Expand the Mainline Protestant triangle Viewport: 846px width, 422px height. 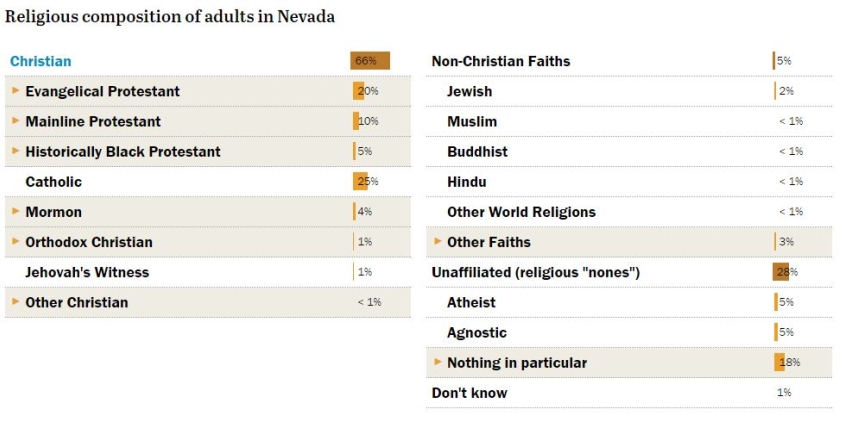click(16, 121)
